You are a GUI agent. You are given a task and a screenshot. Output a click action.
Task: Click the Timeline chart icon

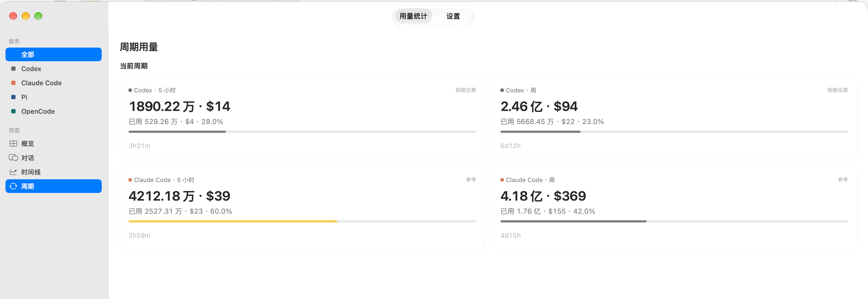(x=13, y=172)
